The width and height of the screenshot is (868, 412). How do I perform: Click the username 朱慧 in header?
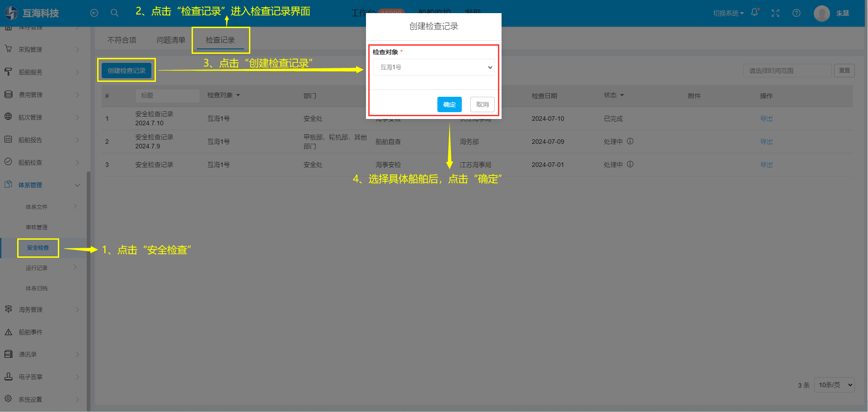tap(842, 13)
